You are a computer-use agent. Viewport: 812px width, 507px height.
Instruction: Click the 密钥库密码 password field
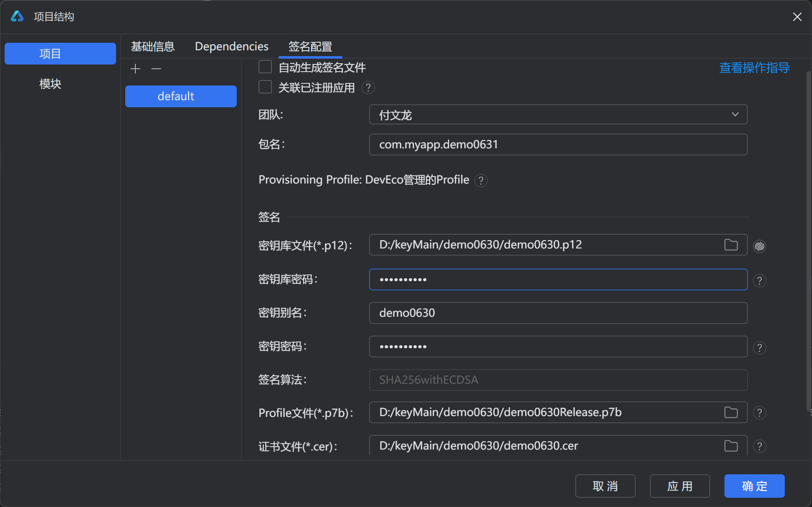(x=558, y=279)
